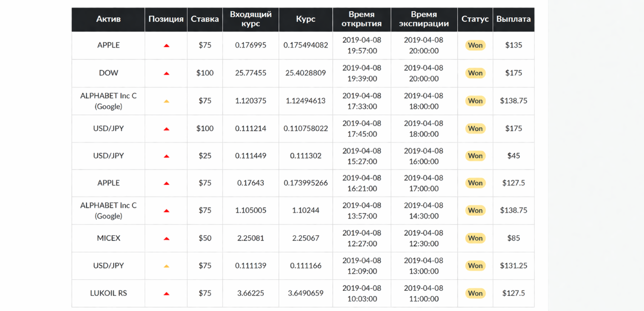Image resolution: width=644 pixels, height=311 pixels.
Task: Click the Won badge for the first APPLE trade
Action: pyautogui.click(x=475, y=45)
